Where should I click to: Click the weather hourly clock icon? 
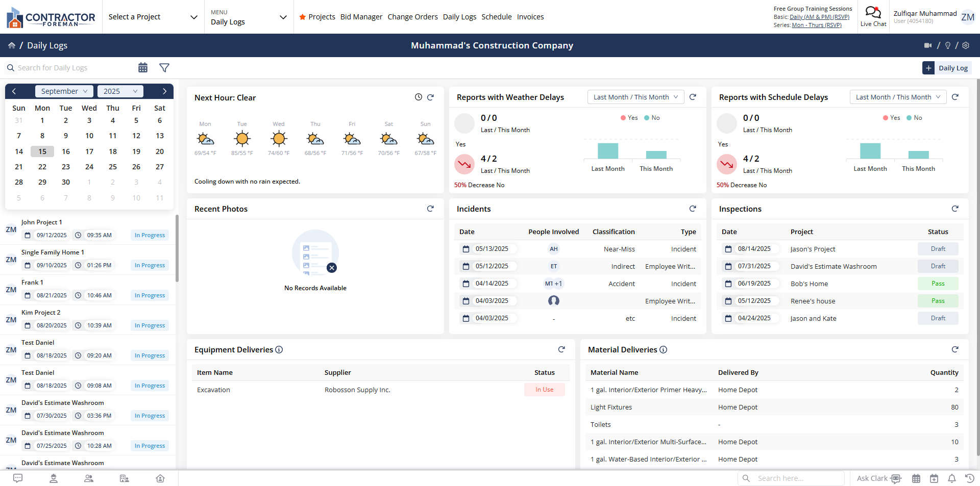tap(419, 97)
